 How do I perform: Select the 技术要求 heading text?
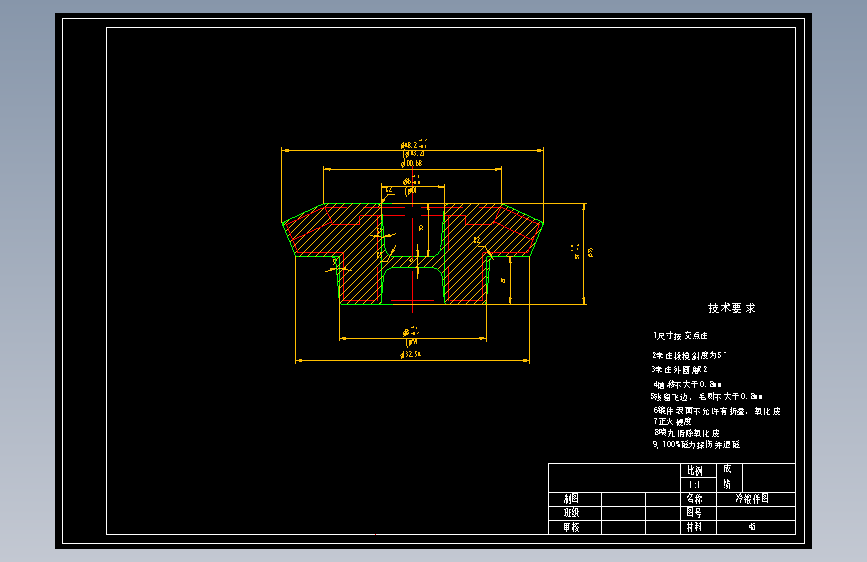pos(732,308)
